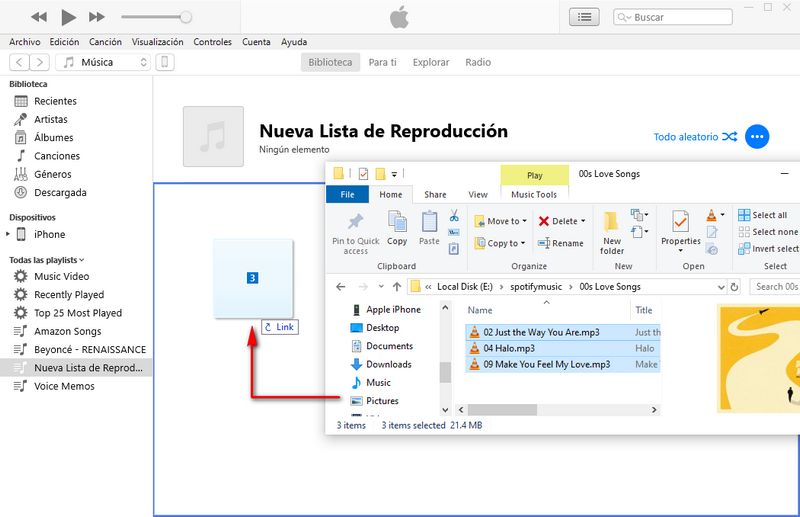Click the iPhone device icon in iTunes toolbar

pos(165,62)
